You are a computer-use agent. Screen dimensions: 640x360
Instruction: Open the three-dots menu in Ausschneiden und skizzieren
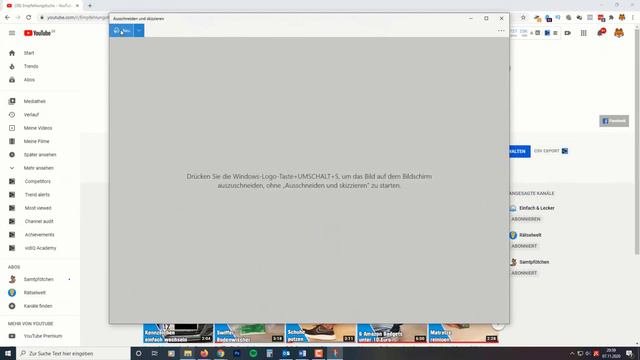[501, 31]
